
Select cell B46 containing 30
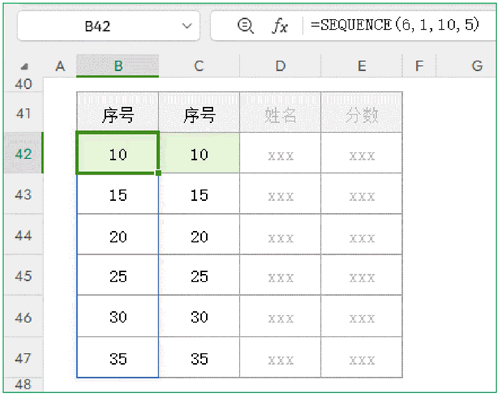[118, 316]
